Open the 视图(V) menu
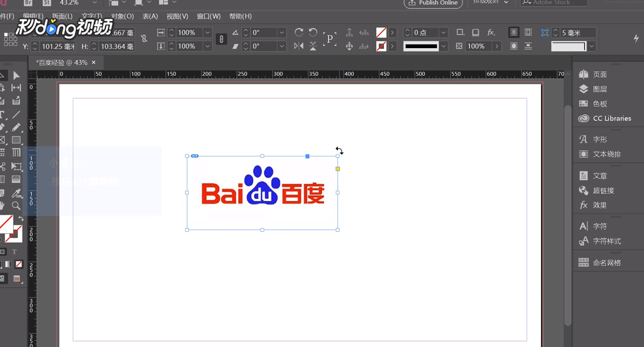The width and height of the screenshot is (644, 347). 177,16
